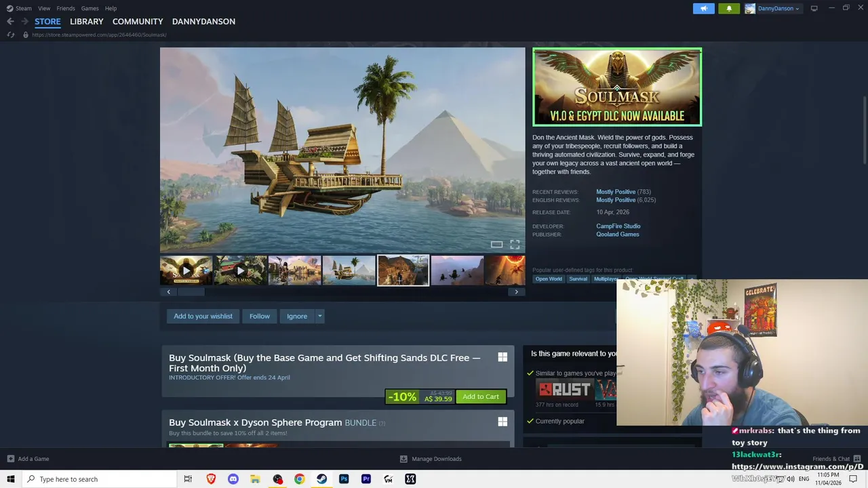Click the Add a Game label
The image size is (868, 488).
tap(33, 459)
